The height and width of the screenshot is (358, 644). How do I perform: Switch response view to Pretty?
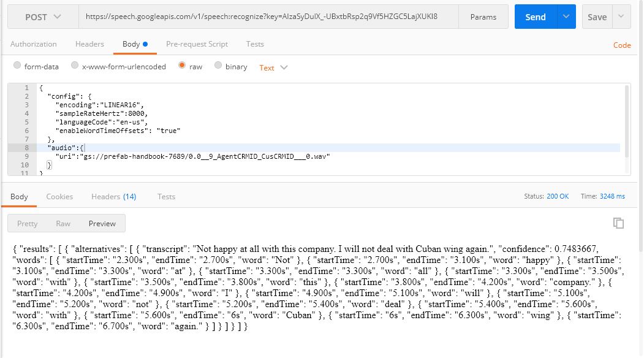27,224
